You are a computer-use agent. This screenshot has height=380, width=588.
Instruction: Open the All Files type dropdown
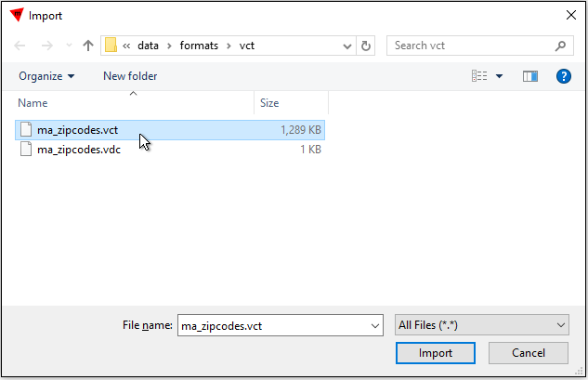[481, 325]
